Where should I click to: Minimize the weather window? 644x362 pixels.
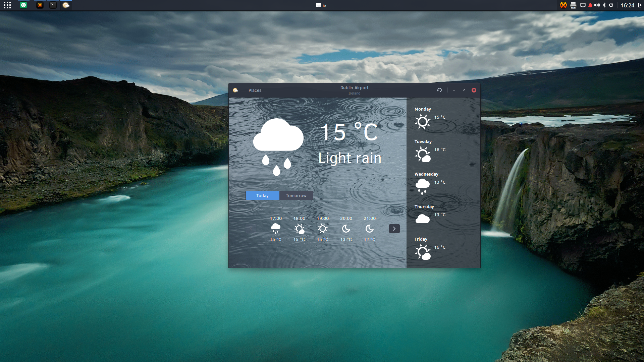pos(454,90)
